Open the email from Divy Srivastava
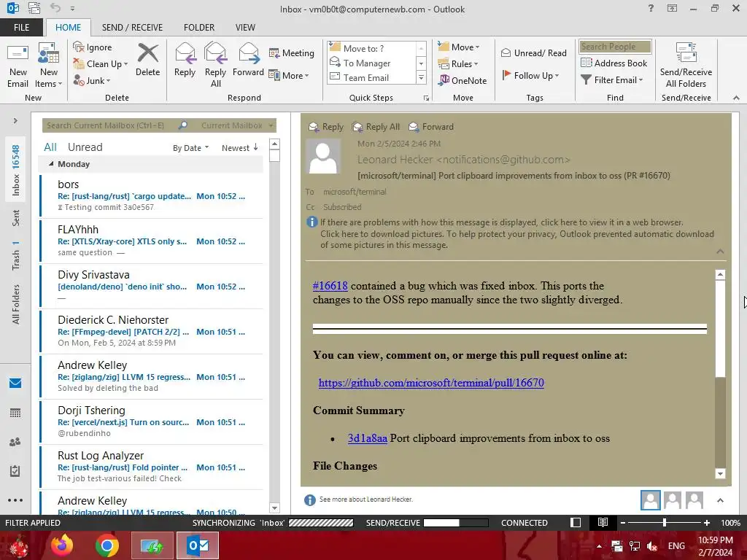 152,286
